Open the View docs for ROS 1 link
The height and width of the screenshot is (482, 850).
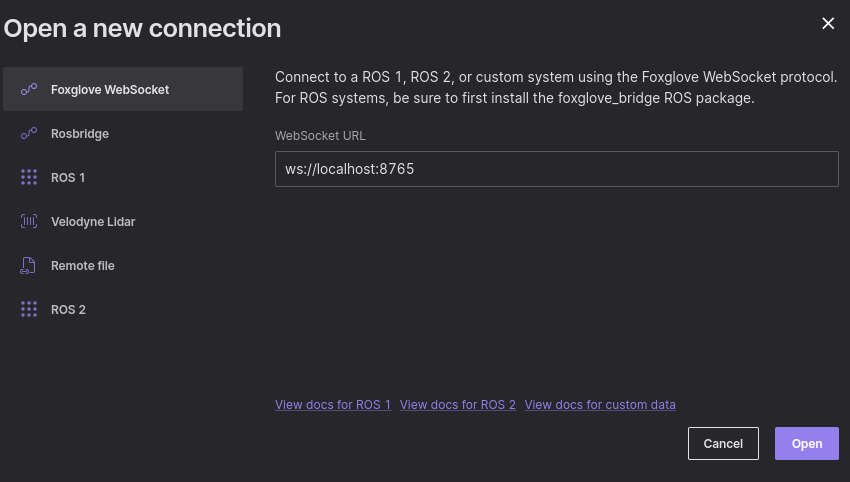(x=333, y=405)
